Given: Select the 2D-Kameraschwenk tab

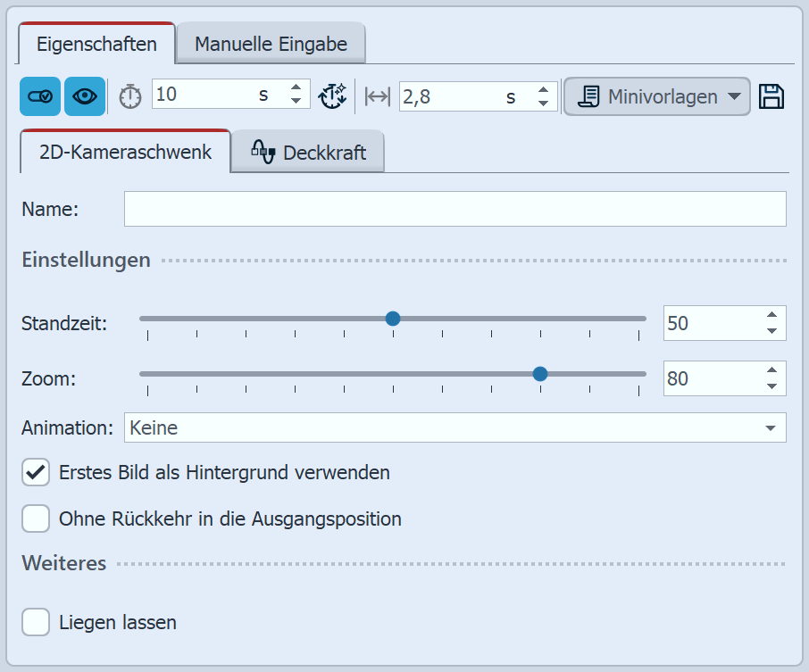Looking at the screenshot, I should (x=125, y=152).
